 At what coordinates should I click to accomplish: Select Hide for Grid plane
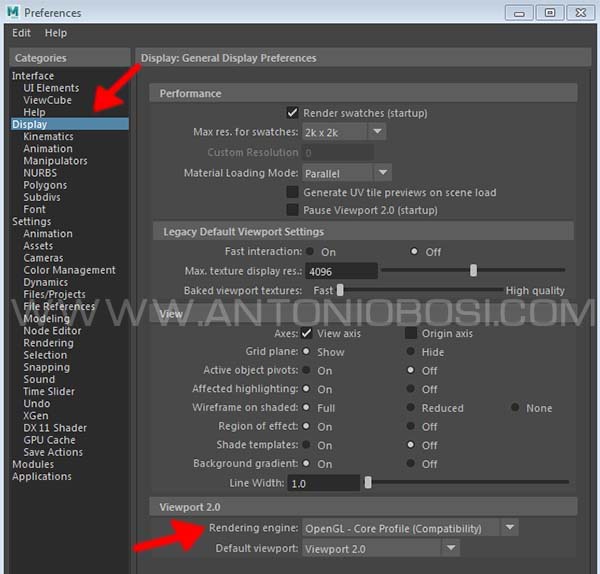point(411,351)
